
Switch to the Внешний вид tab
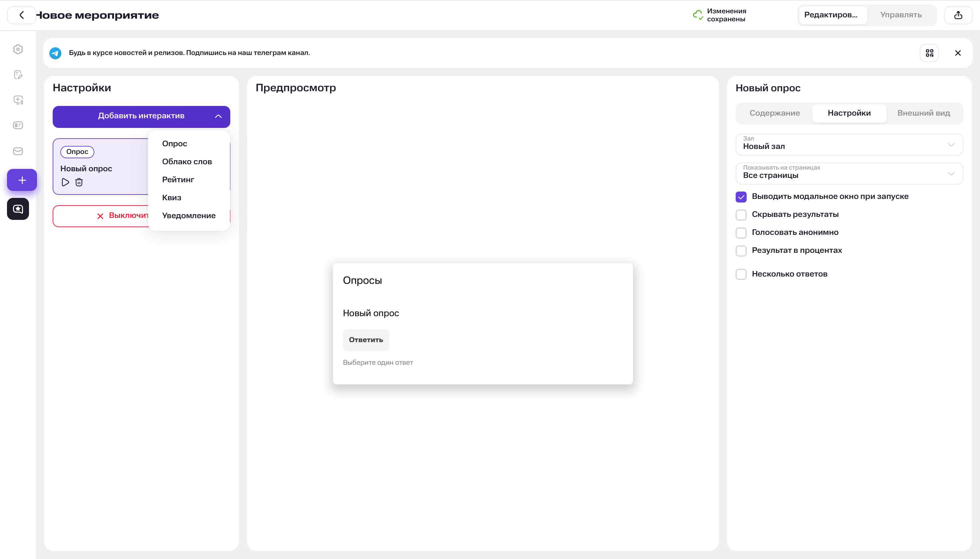[924, 113]
